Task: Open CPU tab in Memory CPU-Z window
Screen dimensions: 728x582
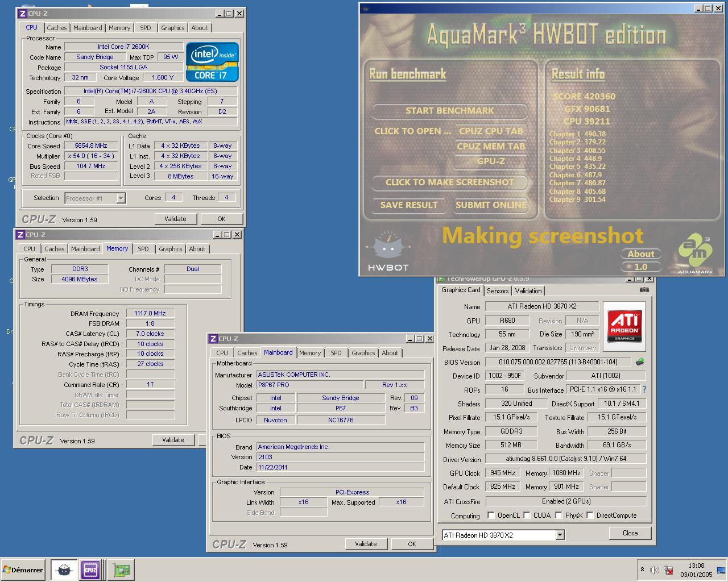Action: [29, 249]
